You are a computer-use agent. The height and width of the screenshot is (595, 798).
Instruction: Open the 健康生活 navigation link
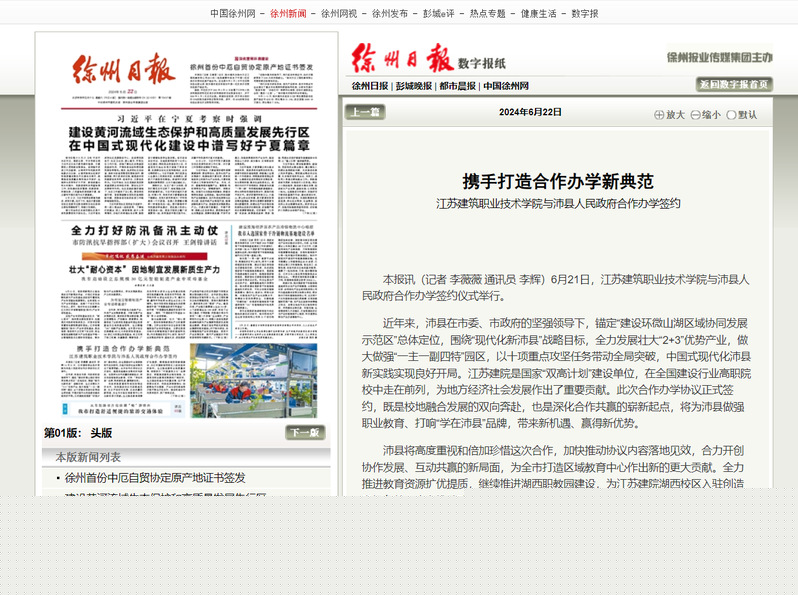[538, 14]
